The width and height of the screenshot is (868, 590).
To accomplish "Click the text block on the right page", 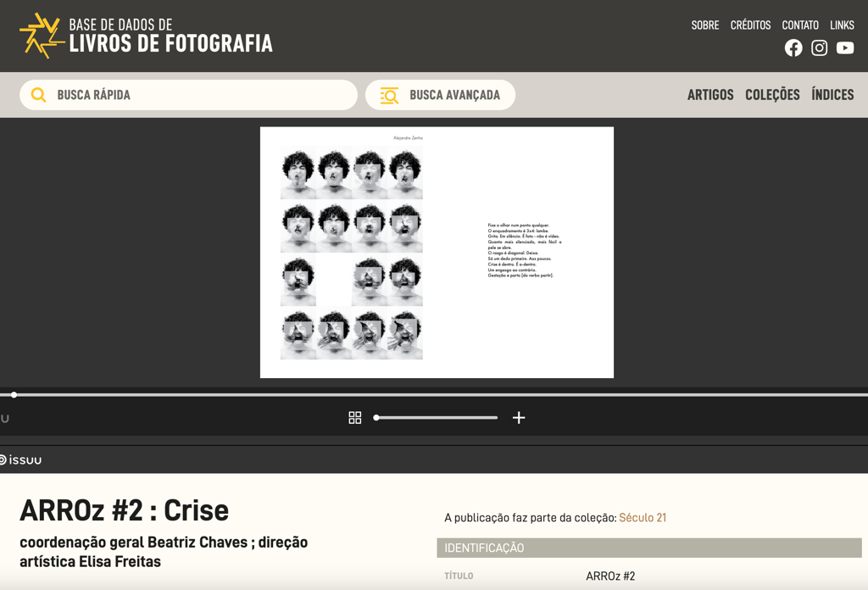I will pos(524,250).
